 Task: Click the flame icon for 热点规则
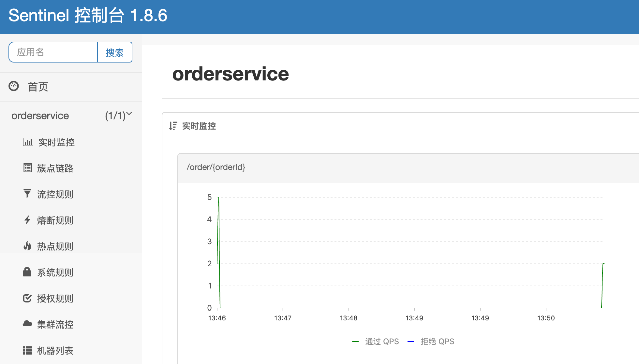(27, 246)
